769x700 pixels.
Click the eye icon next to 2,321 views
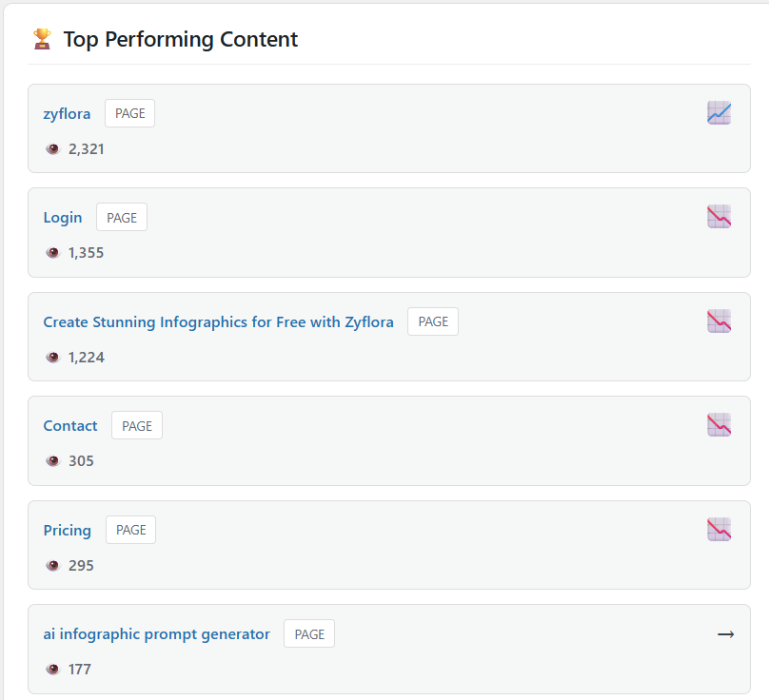(52, 148)
